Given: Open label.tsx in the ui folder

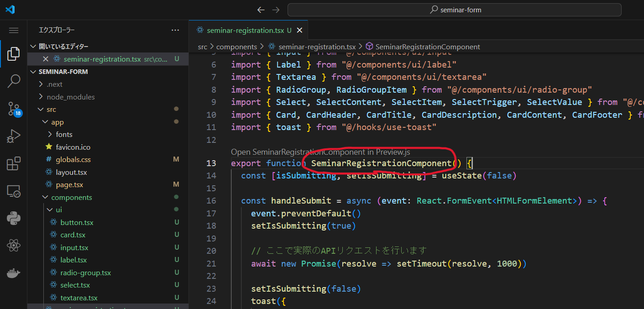Looking at the screenshot, I should pos(108,260).
